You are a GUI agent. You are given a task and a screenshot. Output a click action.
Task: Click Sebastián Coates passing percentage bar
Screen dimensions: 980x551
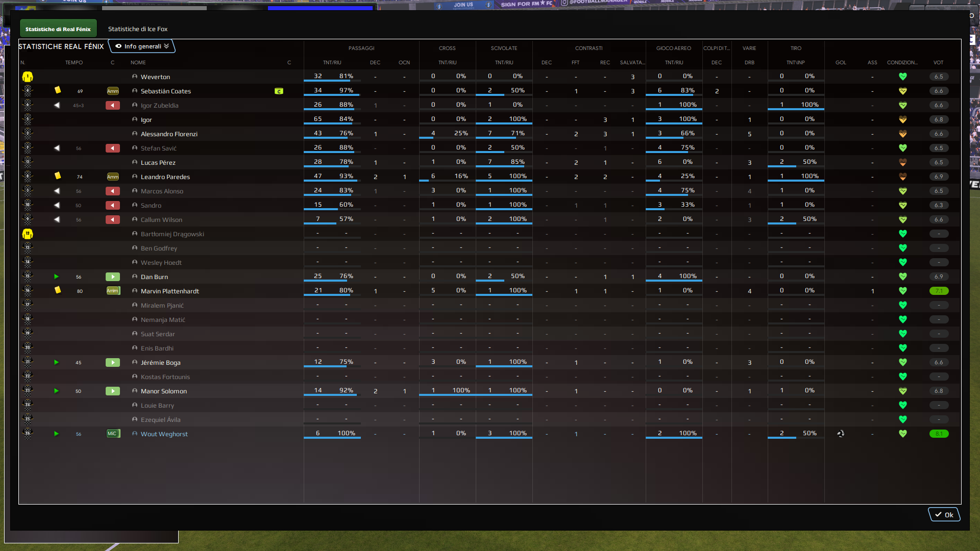click(x=332, y=95)
